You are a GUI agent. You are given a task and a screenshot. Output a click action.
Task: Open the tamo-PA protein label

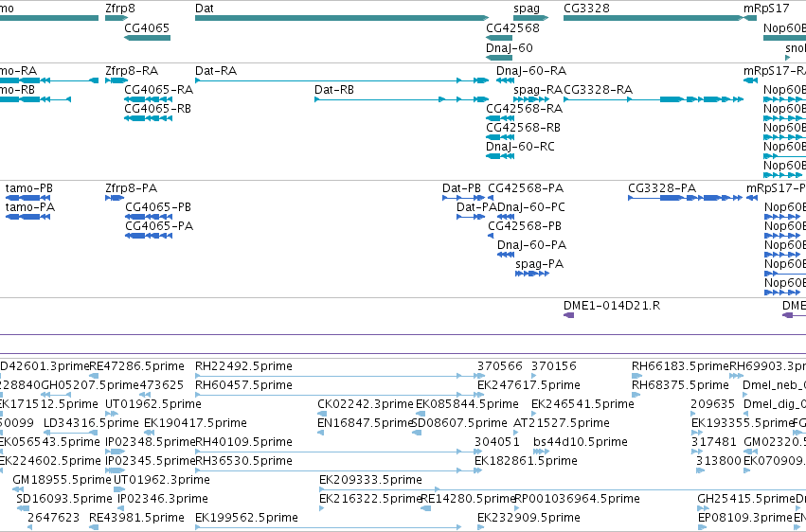(30, 207)
